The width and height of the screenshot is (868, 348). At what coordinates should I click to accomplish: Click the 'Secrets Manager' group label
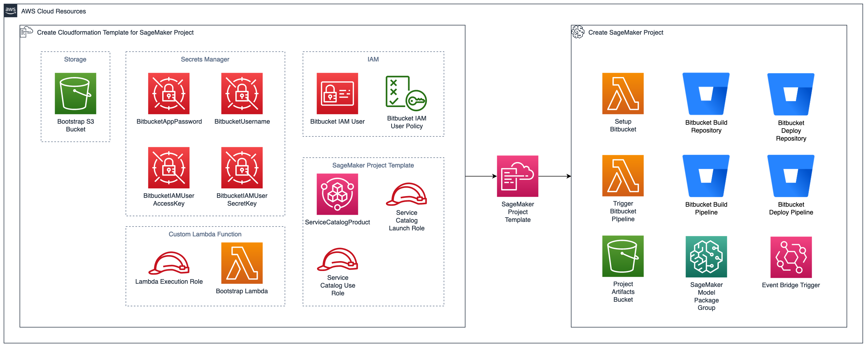[205, 59]
